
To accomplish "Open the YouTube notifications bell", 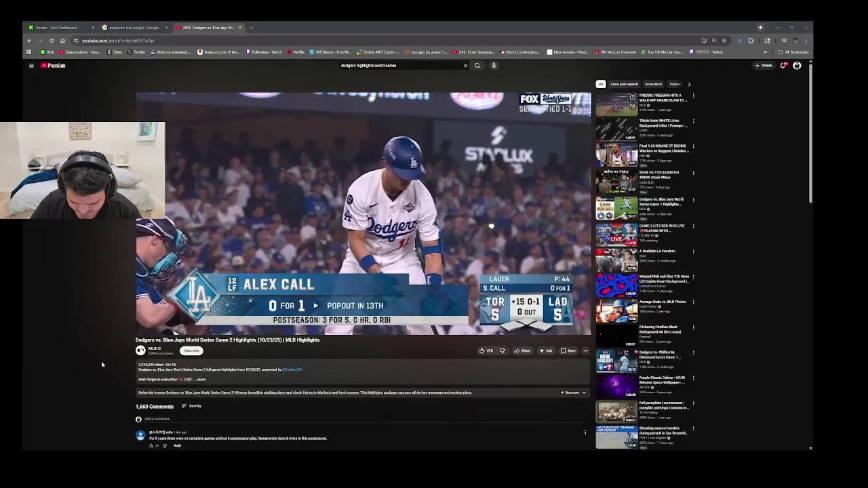I will click(x=783, y=66).
